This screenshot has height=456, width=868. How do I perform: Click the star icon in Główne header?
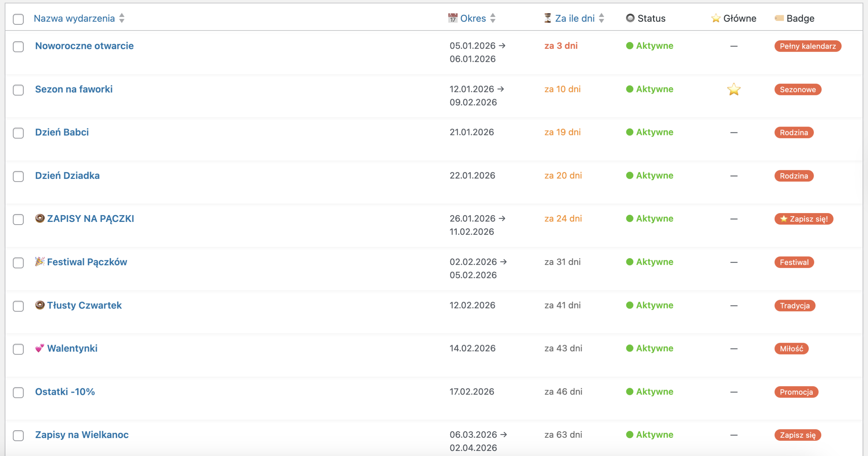[715, 18]
